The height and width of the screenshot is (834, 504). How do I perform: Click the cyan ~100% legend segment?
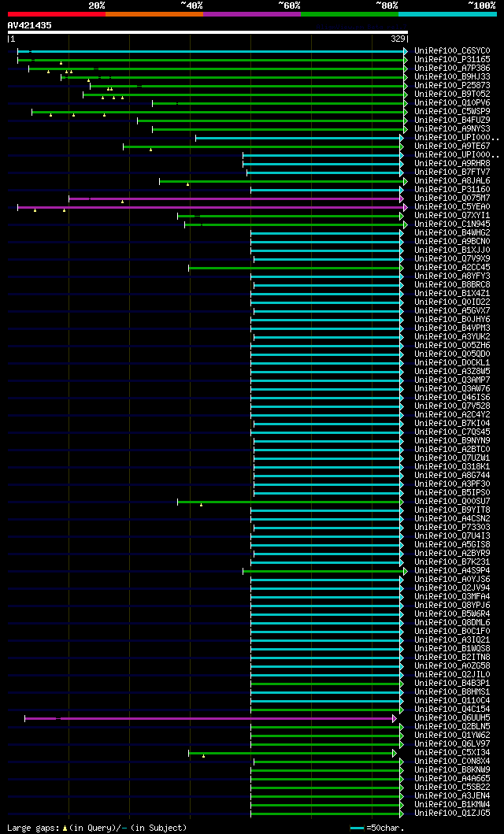[x=447, y=14]
